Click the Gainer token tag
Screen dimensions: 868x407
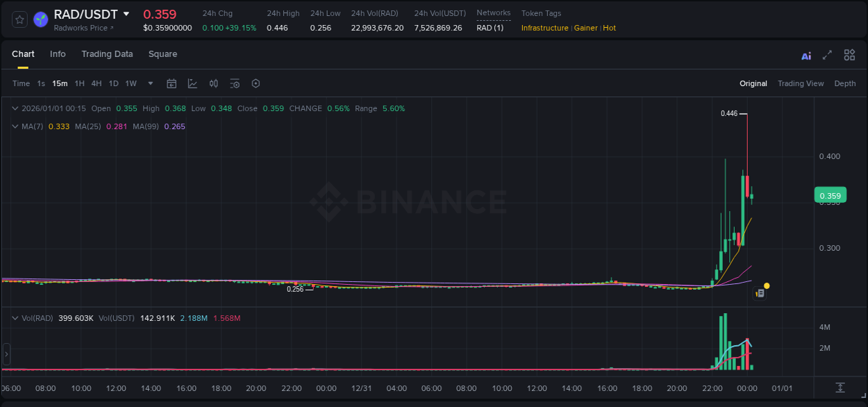(x=585, y=28)
